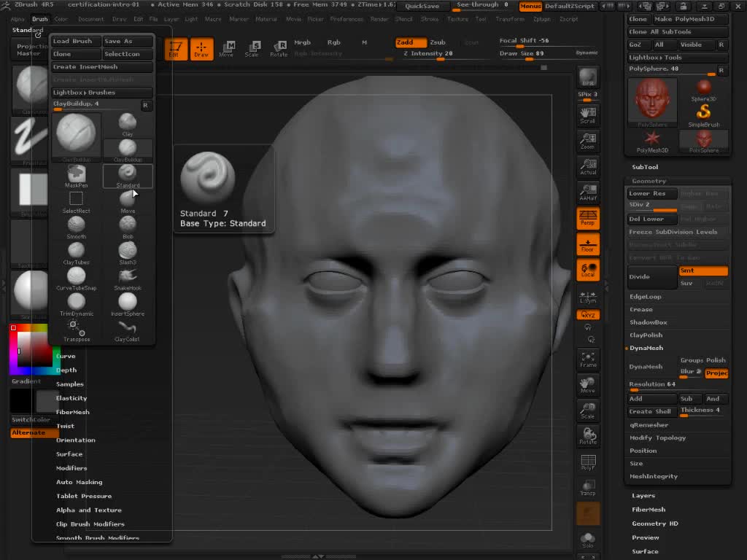The image size is (747, 560).
Task: Click the Lower Res button
Action: (651, 193)
